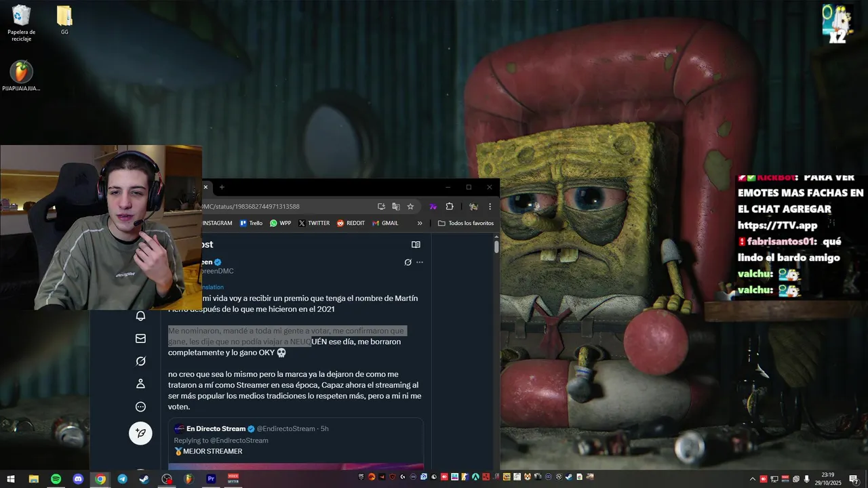Open Discord from the taskbar
Viewport: 868px width, 488px height.
[78, 479]
